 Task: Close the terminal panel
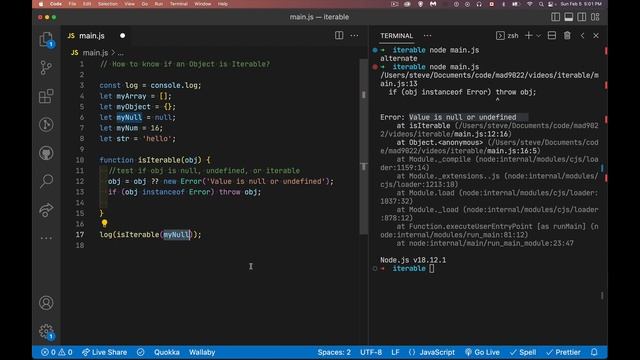596,36
